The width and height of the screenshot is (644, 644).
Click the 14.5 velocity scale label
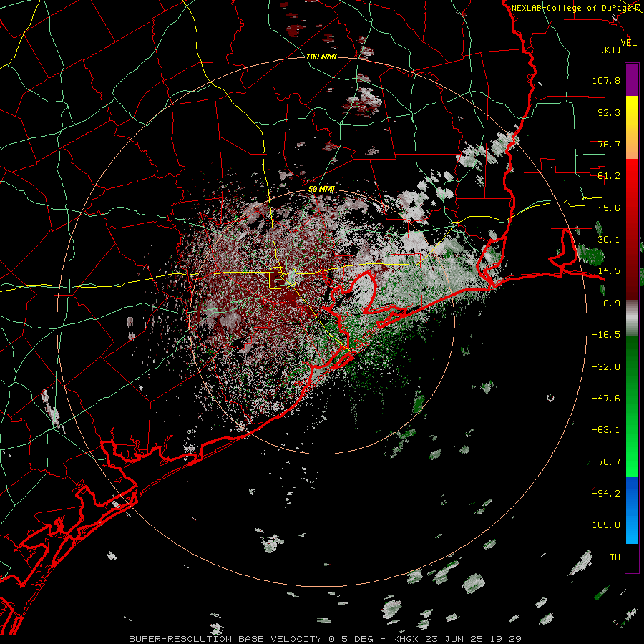(x=609, y=271)
